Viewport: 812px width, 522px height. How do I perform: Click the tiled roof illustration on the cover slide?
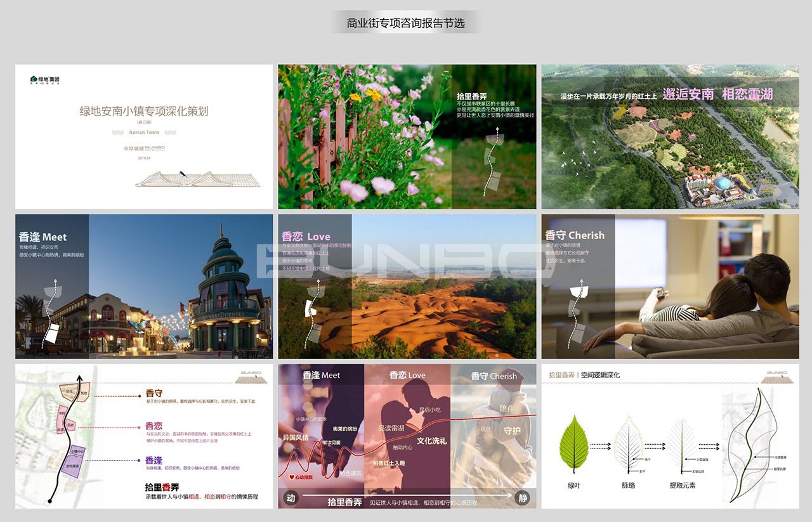tap(198, 179)
